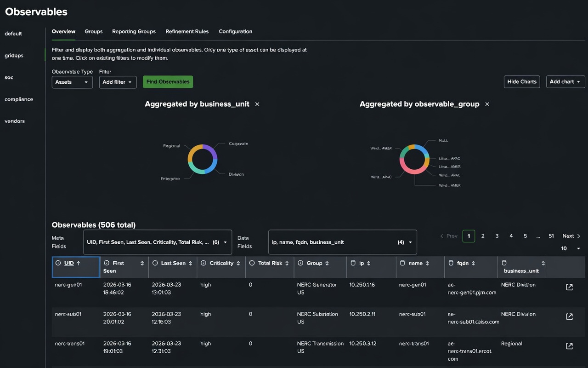Image resolution: width=588 pixels, height=368 pixels.
Task: Close the business_unit aggregation chart
Action: coord(257,104)
